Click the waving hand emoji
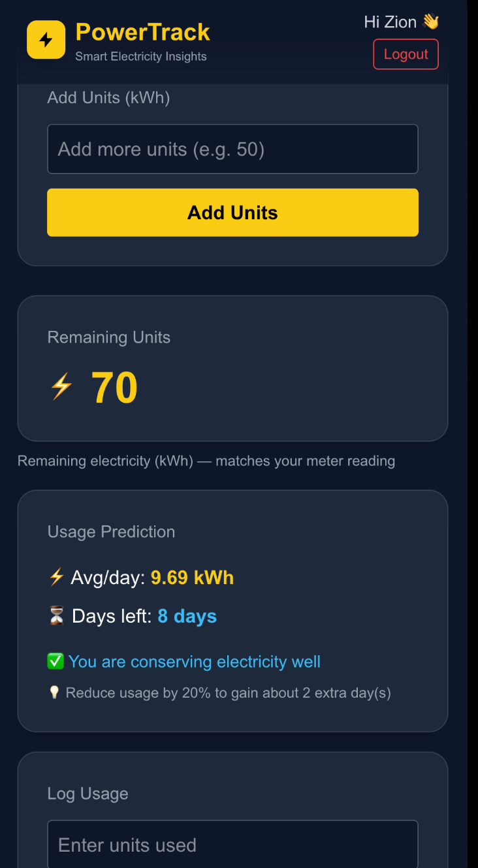Image resolution: width=478 pixels, height=868 pixels. tap(430, 22)
